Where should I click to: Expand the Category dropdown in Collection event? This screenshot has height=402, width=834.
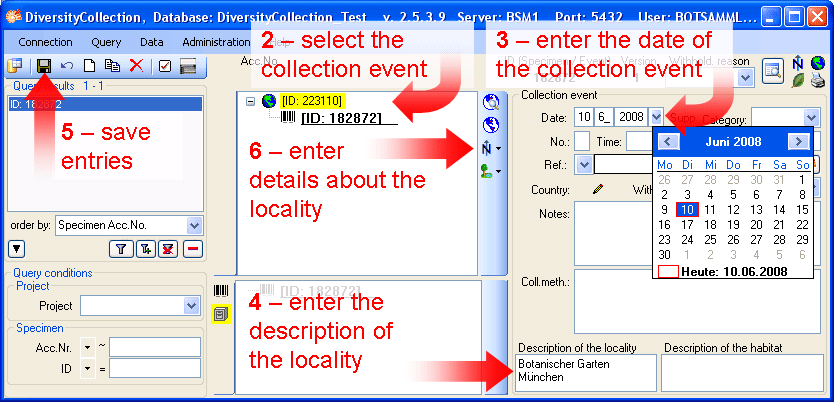812,117
